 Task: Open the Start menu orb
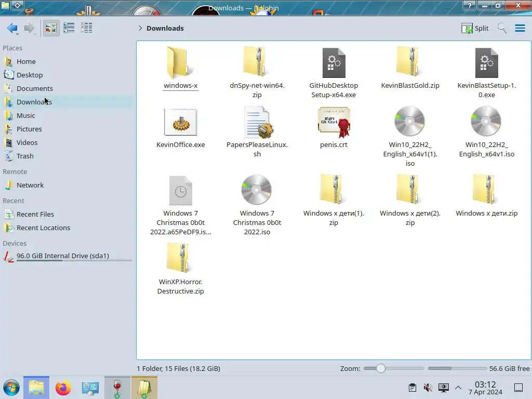(11, 388)
